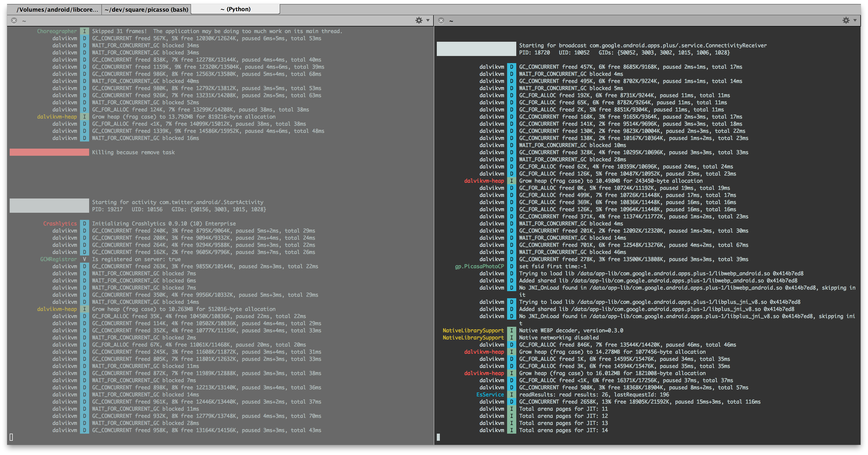
Task: Click 'Grow heap (frag case) to 10.263MB' line
Action: tap(184, 309)
